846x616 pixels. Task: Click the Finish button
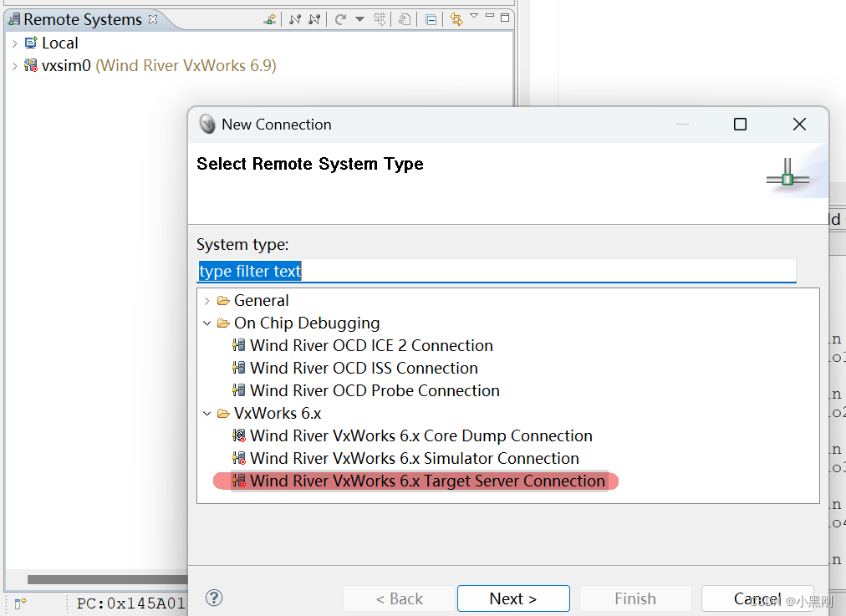pyautogui.click(x=635, y=598)
